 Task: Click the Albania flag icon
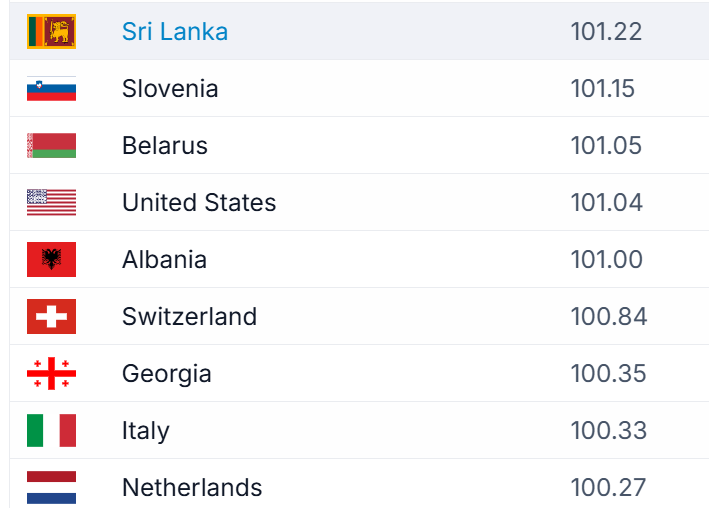pyautogui.click(x=51, y=260)
